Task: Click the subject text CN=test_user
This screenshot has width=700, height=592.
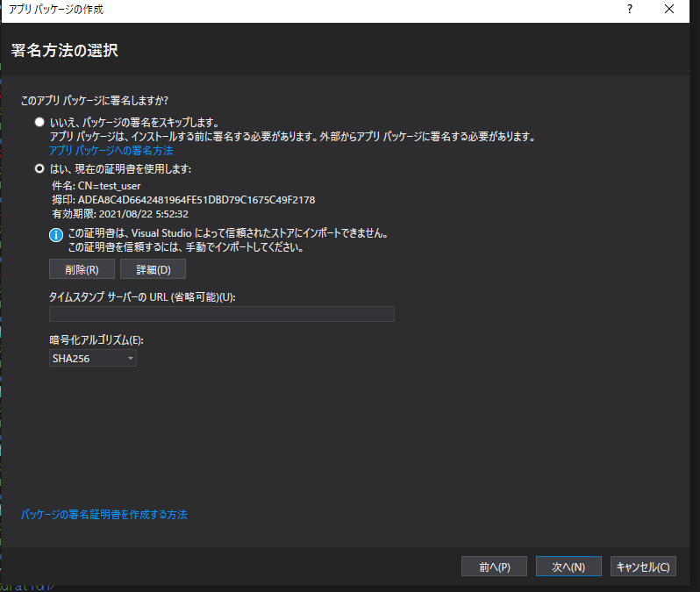Action: click(x=110, y=186)
